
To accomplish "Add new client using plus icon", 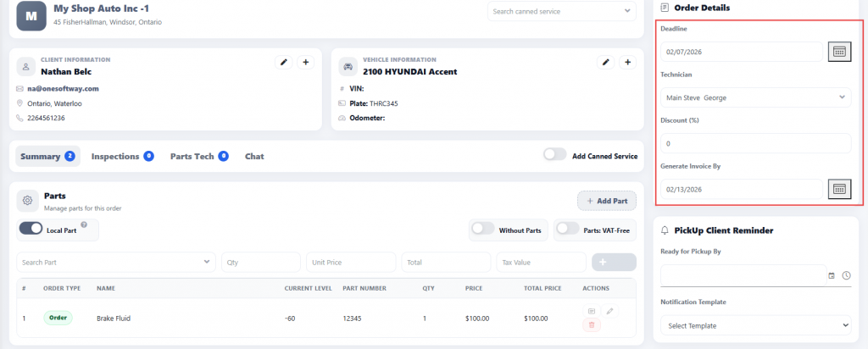I will (306, 62).
